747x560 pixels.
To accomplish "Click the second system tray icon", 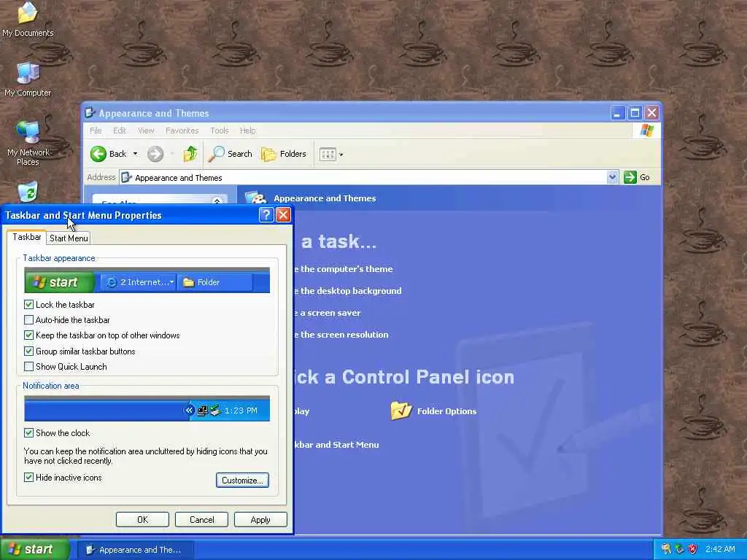I will (x=679, y=549).
